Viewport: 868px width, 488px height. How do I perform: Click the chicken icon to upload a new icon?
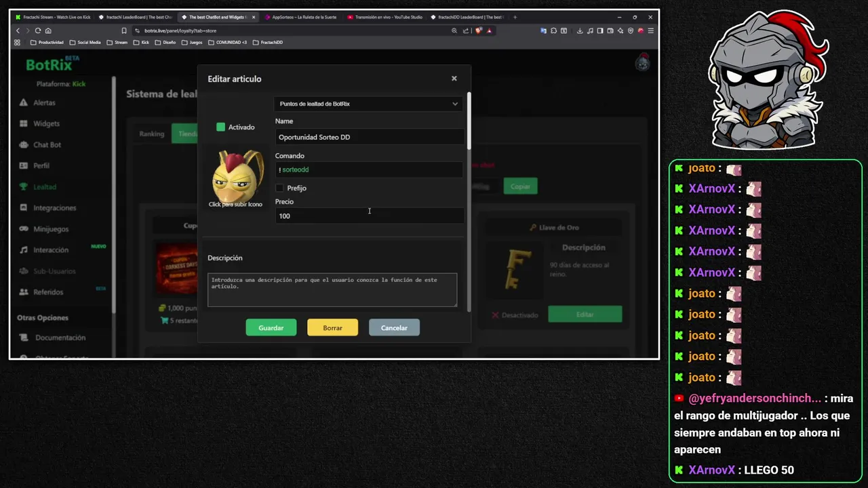pos(235,178)
